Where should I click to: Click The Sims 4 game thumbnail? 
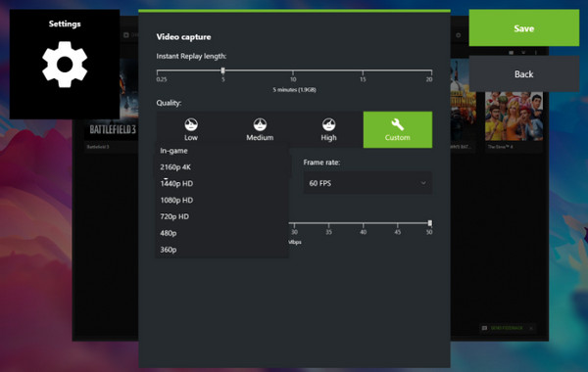coord(514,116)
